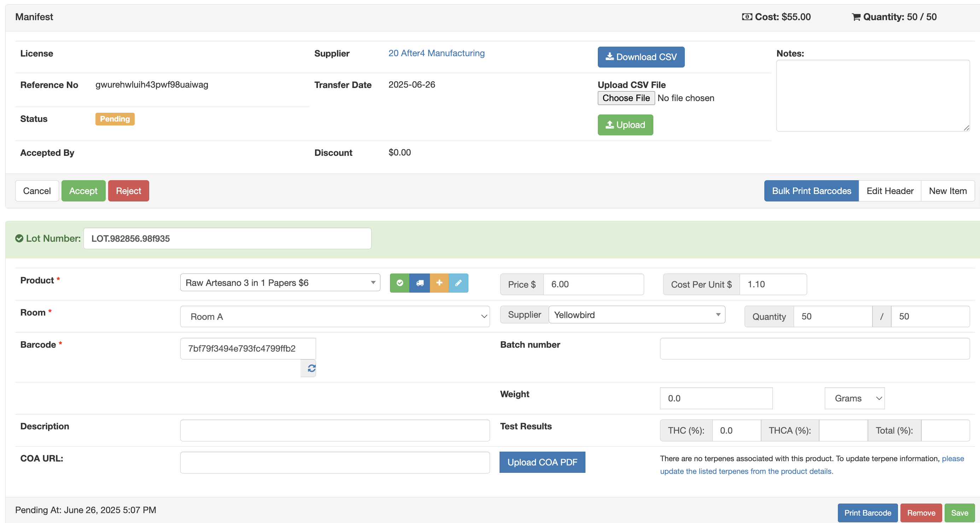Viewport: 980px width, 523px height.
Task: Click the THCA (%) input field
Action: click(843, 430)
